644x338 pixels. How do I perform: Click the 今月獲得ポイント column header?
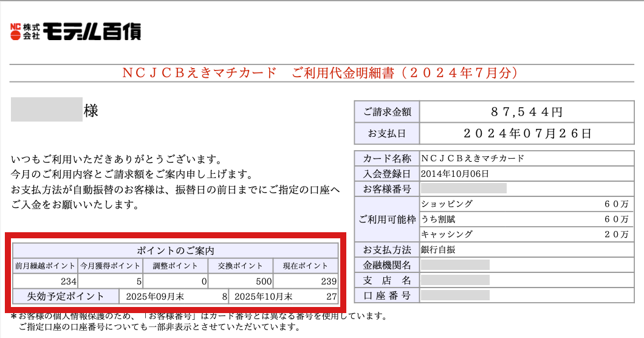[110, 266]
